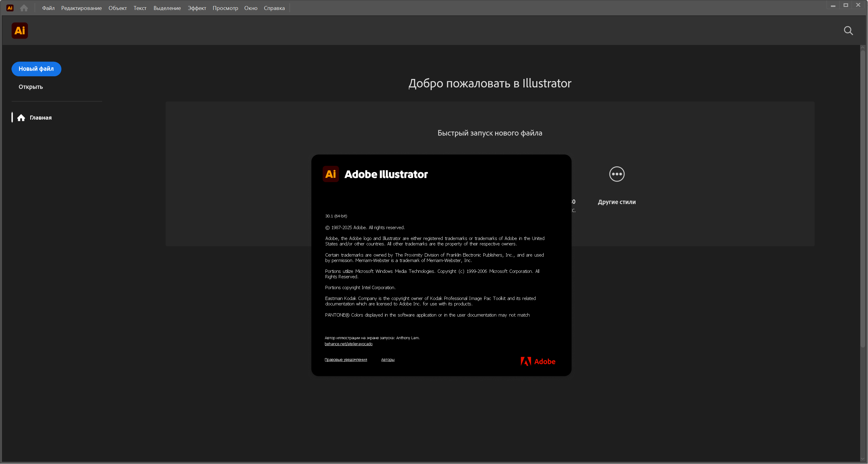This screenshot has height=464, width=868.
Task: Open the Эффект menu
Action: pyautogui.click(x=197, y=8)
